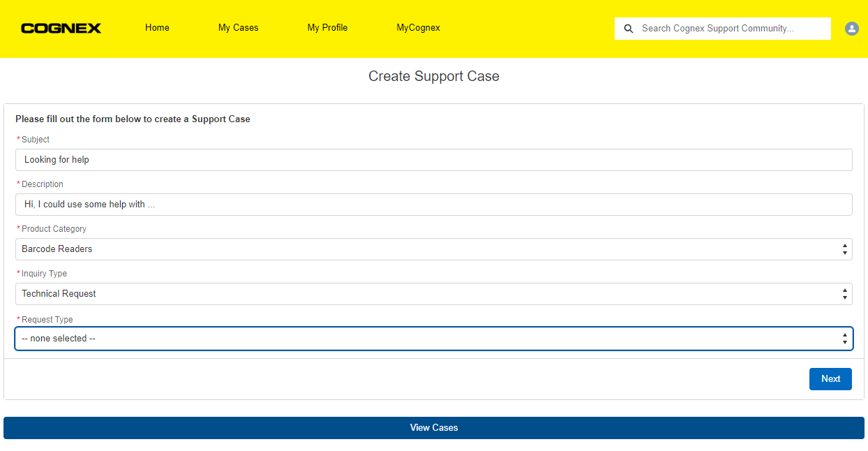Click the Subject input field
The image size is (868, 451).
pos(433,159)
